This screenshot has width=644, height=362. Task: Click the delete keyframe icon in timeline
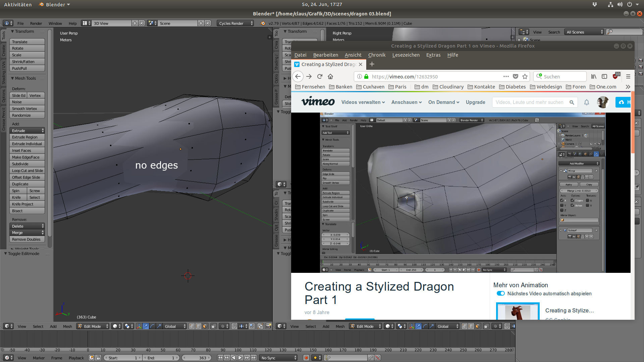click(377, 358)
